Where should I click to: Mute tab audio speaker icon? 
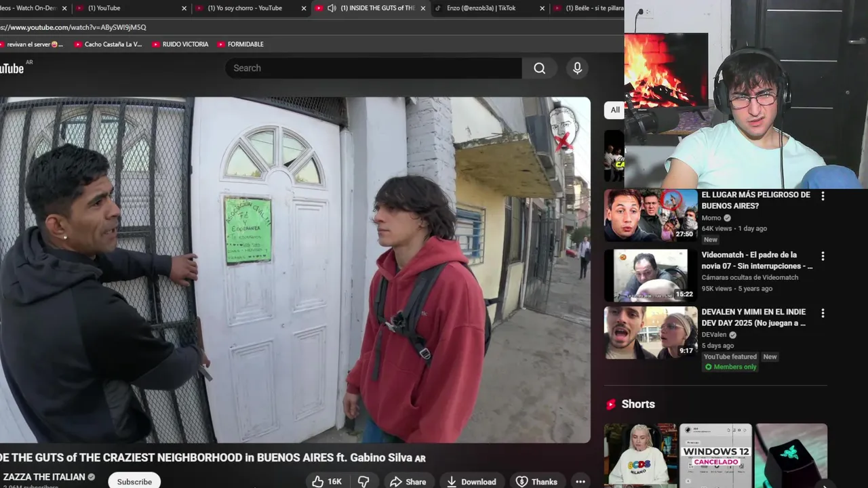(332, 8)
